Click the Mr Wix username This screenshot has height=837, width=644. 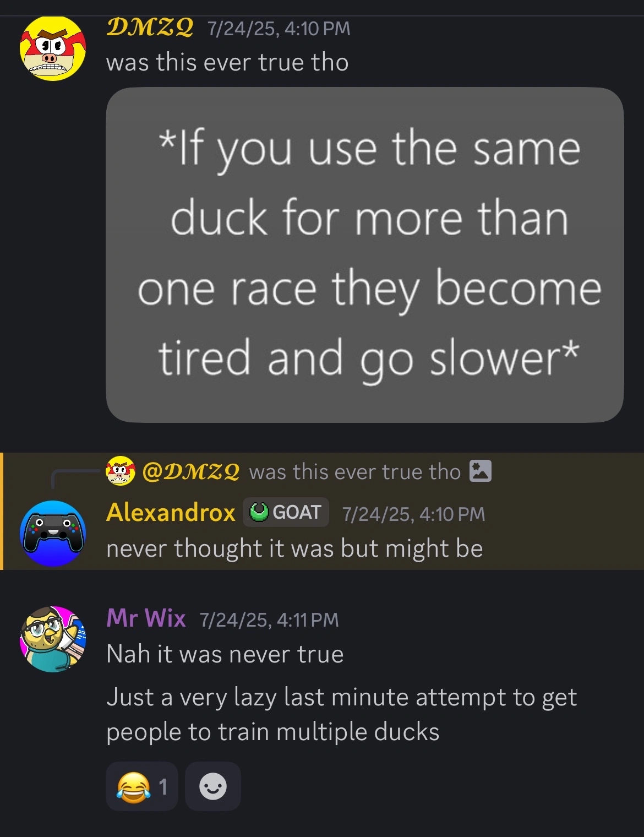(146, 618)
